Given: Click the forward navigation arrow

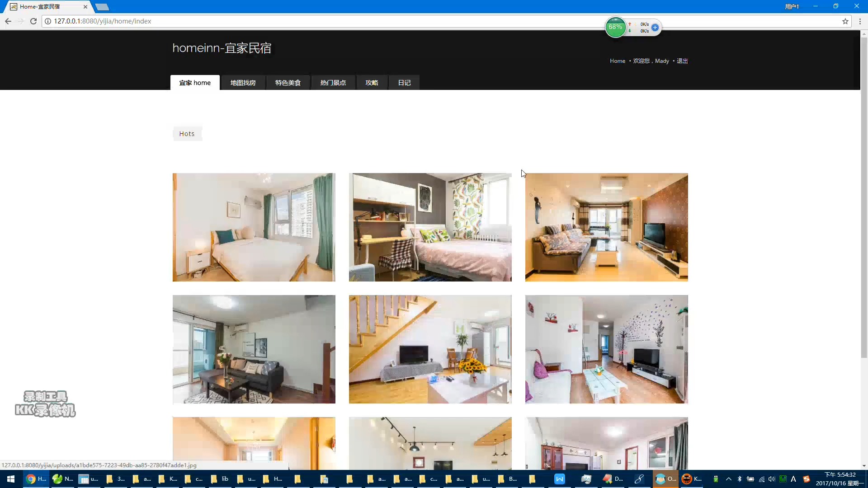Looking at the screenshot, I should coord(21,21).
